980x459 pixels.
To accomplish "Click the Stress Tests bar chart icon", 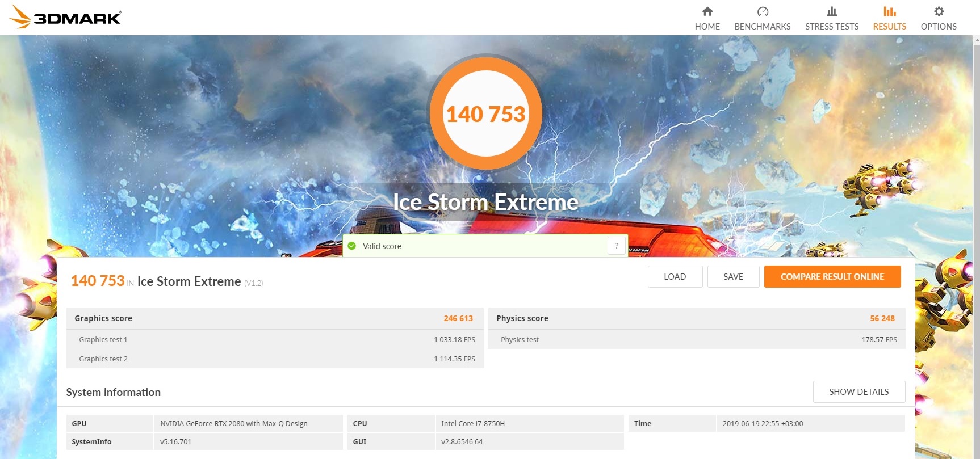I will click(x=831, y=11).
